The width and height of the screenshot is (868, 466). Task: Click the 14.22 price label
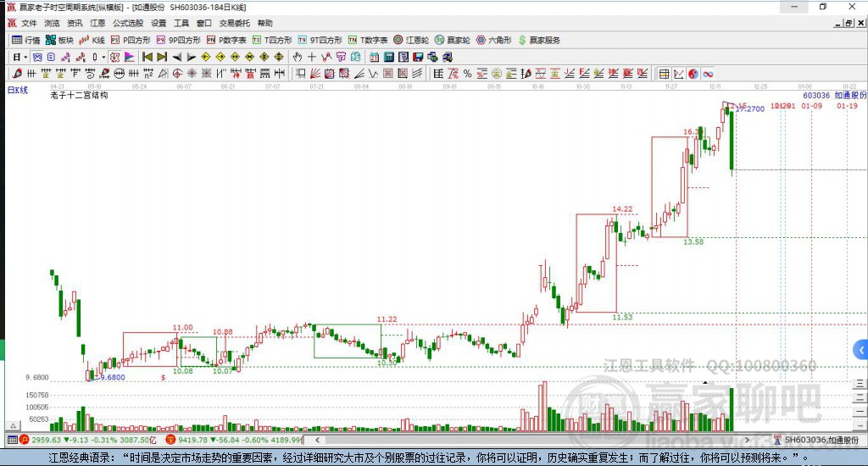[622, 208]
